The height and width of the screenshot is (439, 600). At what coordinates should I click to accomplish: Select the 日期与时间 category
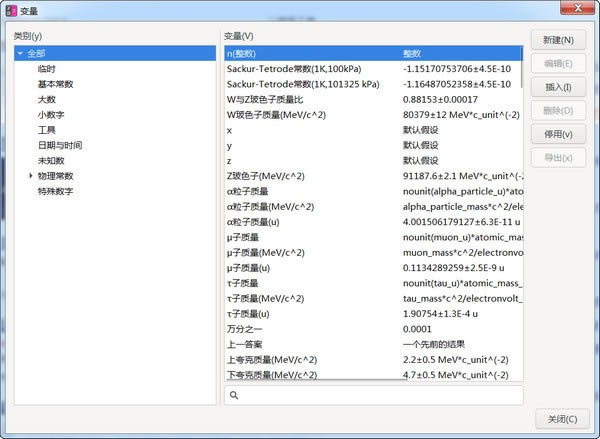pyautogui.click(x=60, y=145)
